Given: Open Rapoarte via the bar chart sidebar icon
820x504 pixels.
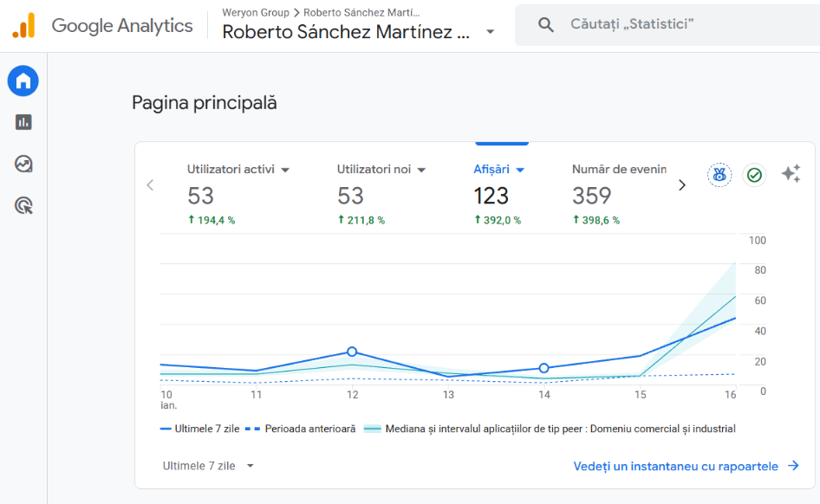Looking at the screenshot, I should (x=23, y=122).
